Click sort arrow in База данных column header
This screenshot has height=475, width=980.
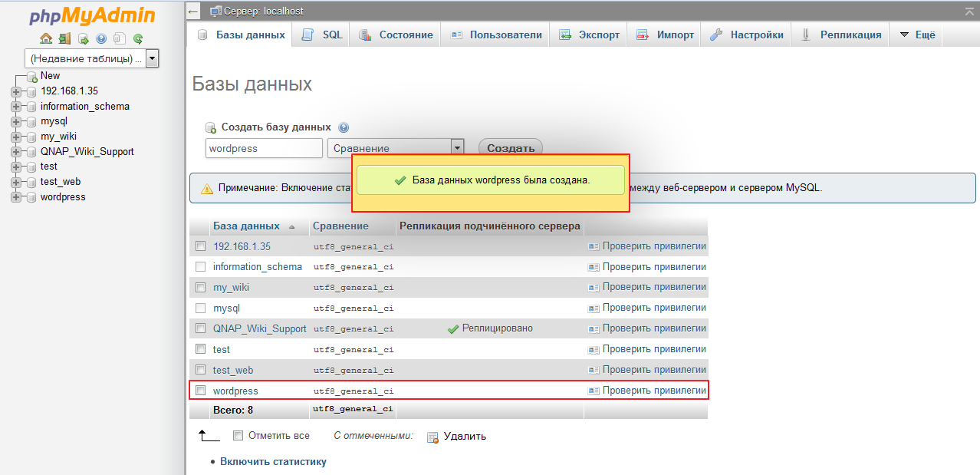[291, 227]
